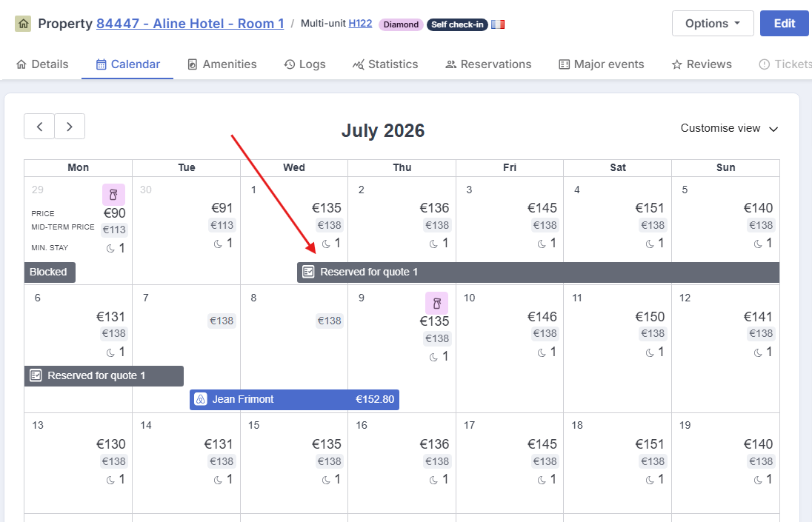Click the Blocked bar on June 29
Screen dimensions: 812x522
[50, 272]
